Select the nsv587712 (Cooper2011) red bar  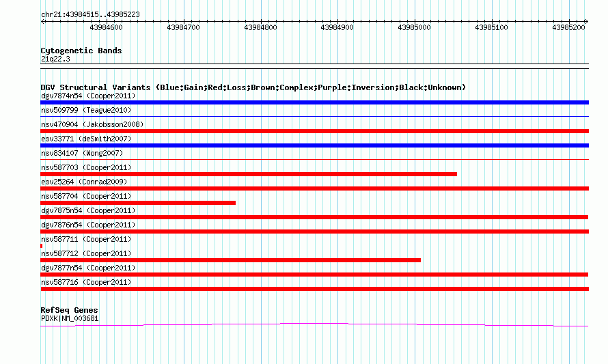pyautogui.click(x=231, y=260)
